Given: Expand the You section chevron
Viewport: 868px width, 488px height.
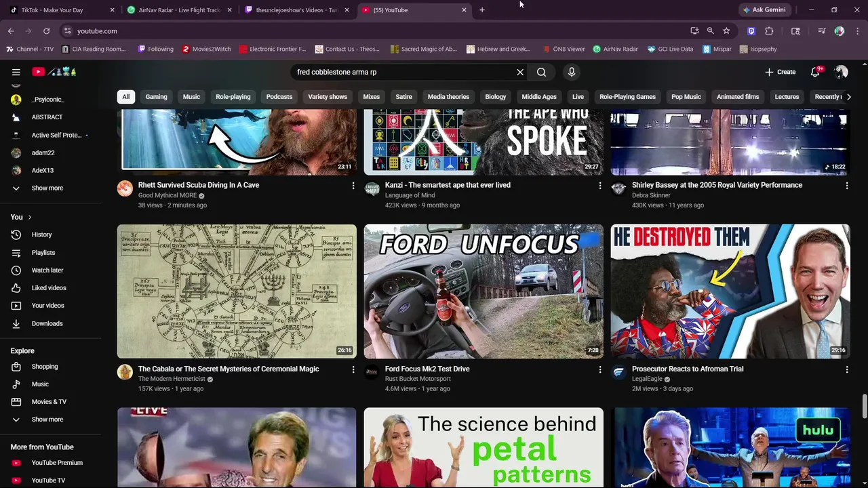Looking at the screenshot, I should click(29, 217).
